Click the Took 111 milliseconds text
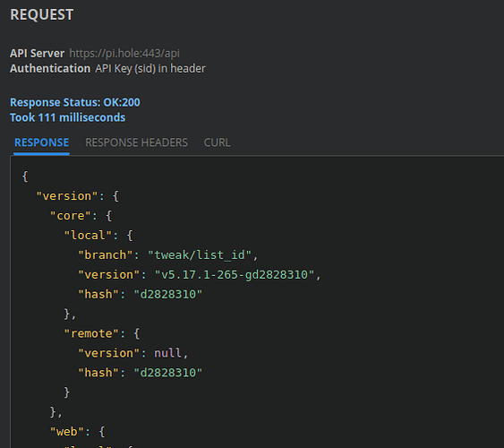 tap(67, 117)
